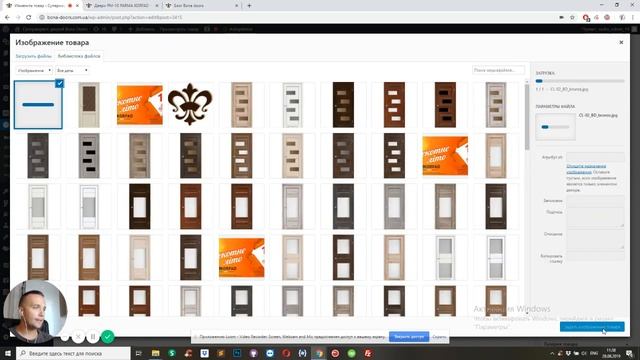Click the ENG language indicator
Image resolution: width=640 pixels, height=360 pixels.
pos(594,353)
